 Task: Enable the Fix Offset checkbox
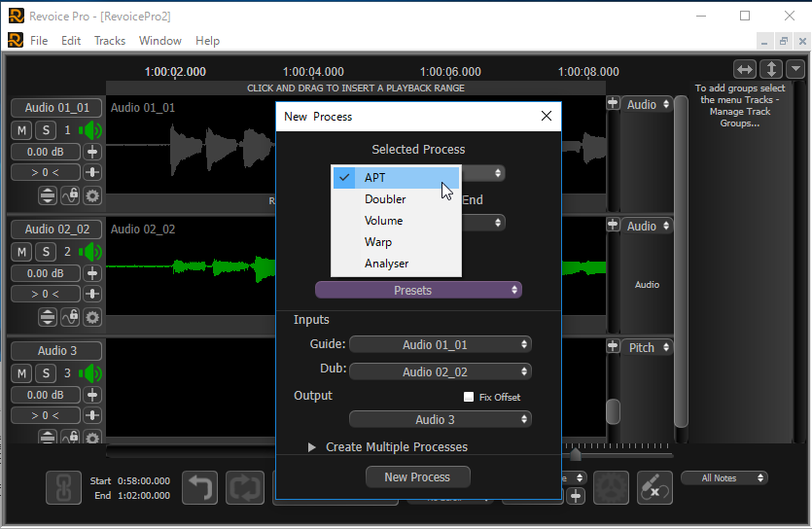pos(469,397)
